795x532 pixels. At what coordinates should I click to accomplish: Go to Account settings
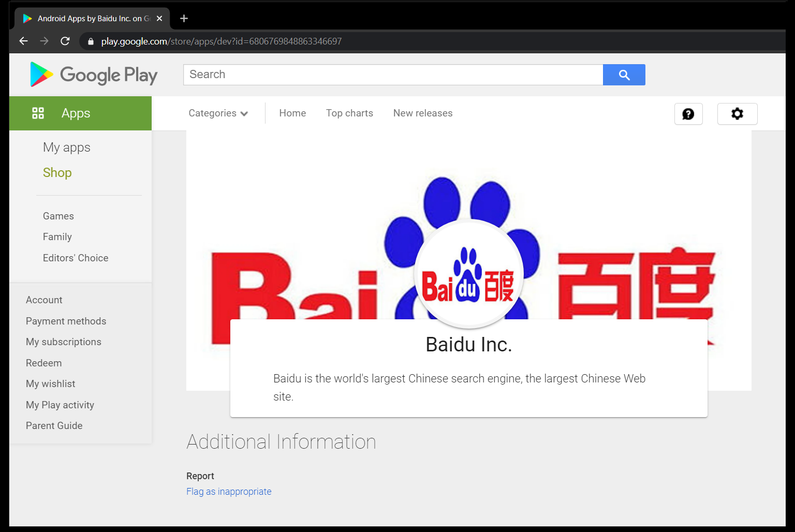click(x=44, y=300)
